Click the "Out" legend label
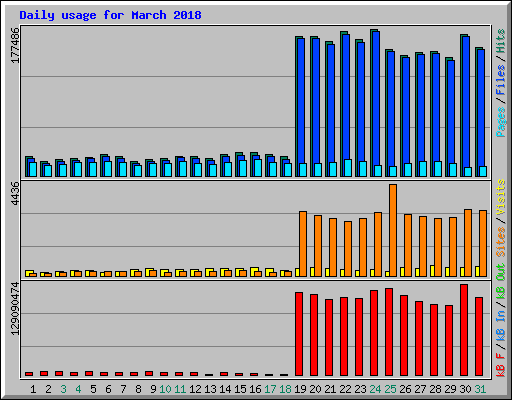 500,272
